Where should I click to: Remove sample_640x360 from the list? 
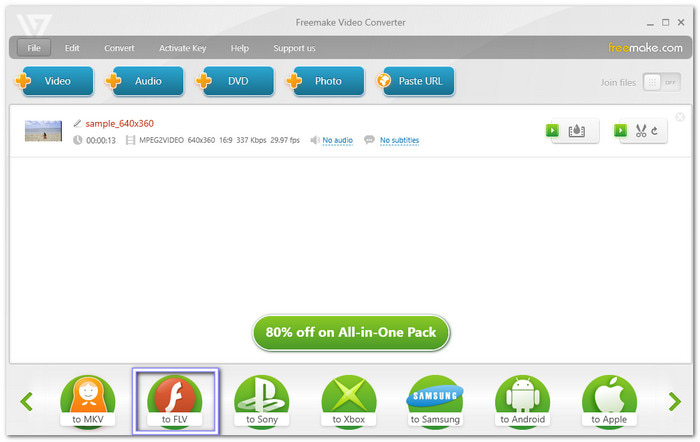pos(681,117)
